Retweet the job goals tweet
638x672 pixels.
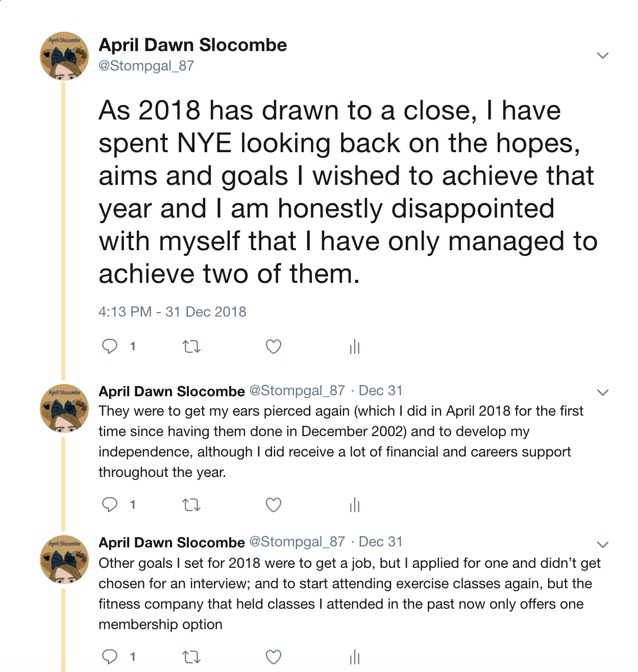point(191,657)
